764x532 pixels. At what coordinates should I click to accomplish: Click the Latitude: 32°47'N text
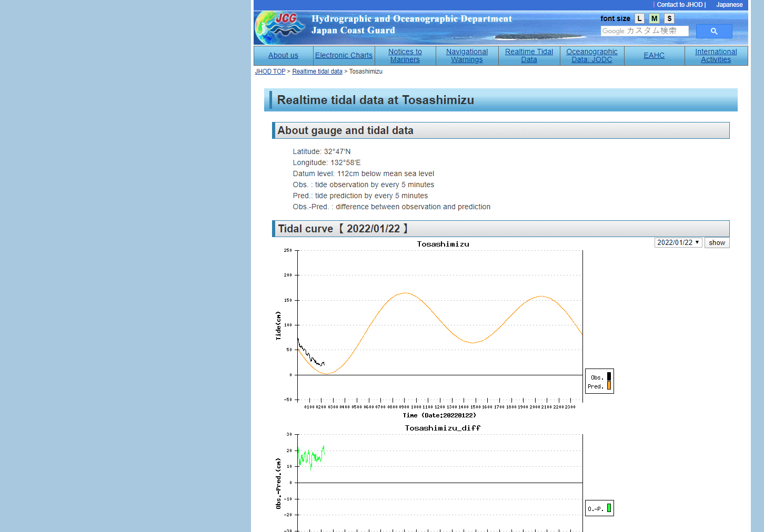click(x=321, y=151)
